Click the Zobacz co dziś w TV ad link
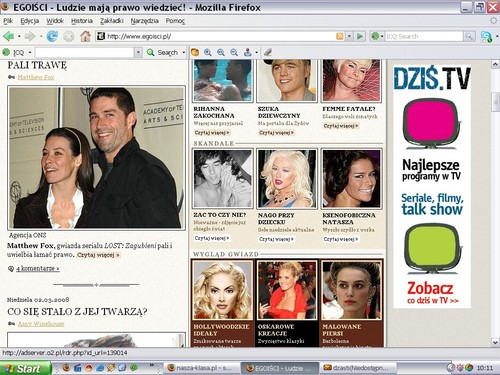Viewport: 500px width, 375px height. pyautogui.click(x=432, y=293)
